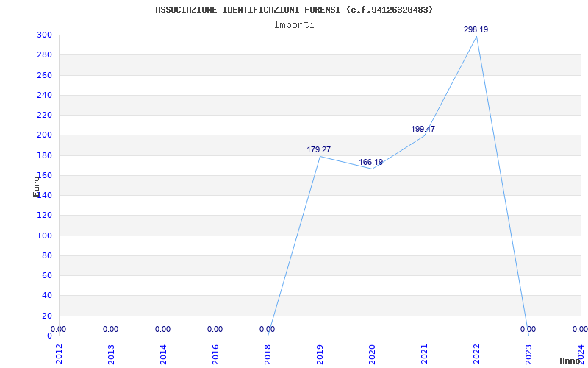
Task: Click the 166.19 data label
Action: (371, 162)
